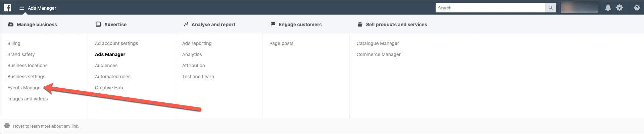Click the Analyse and report heading
The width and height of the screenshot is (644, 134).
(213, 25)
